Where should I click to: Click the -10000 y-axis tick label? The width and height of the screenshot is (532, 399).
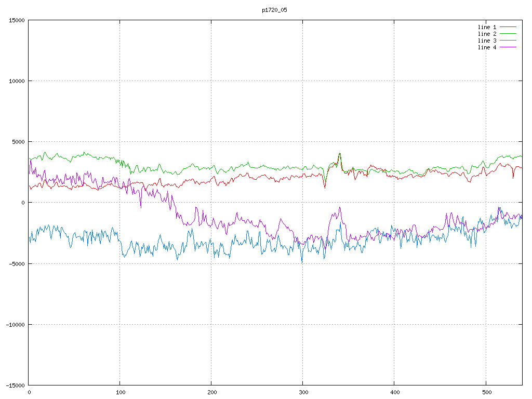(x=15, y=324)
